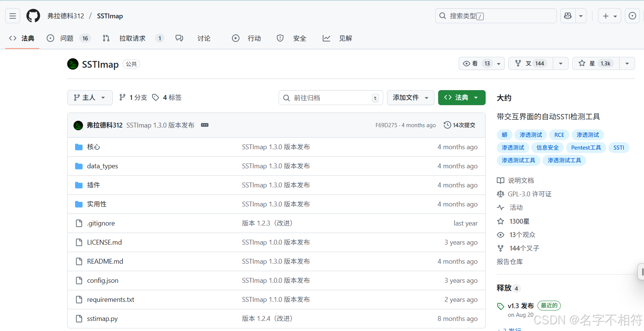The width and height of the screenshot is (644, 331).
Task: Open the create new plus menu
Action: click(x=610, y=16)
